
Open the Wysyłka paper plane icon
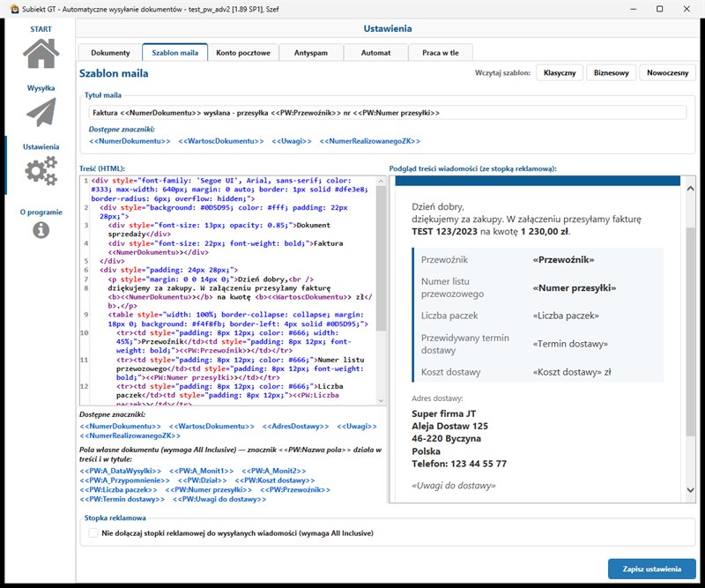[x=41, y=112]
